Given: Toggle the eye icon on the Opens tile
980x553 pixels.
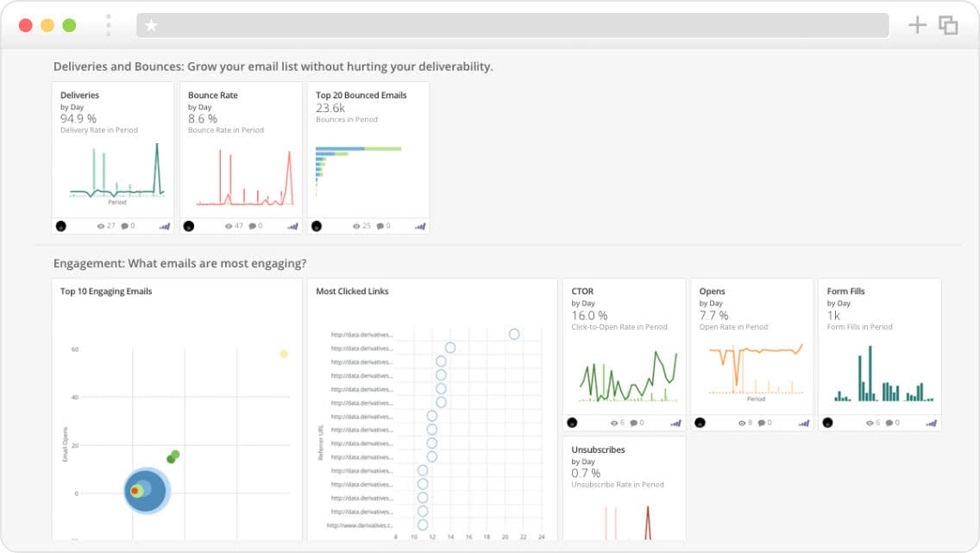Looking at the screenshot, I should point(743,423).
